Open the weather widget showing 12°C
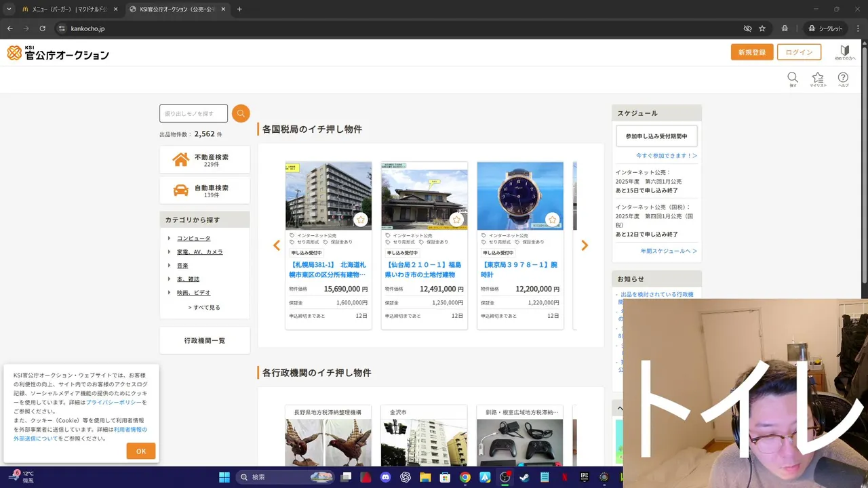868x488 pixels. tap(22, 477)
